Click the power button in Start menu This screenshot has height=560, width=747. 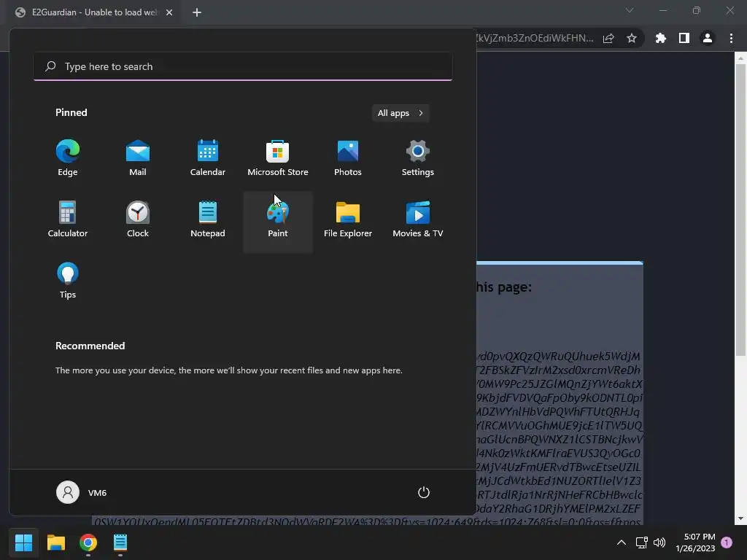pos(424,492)
